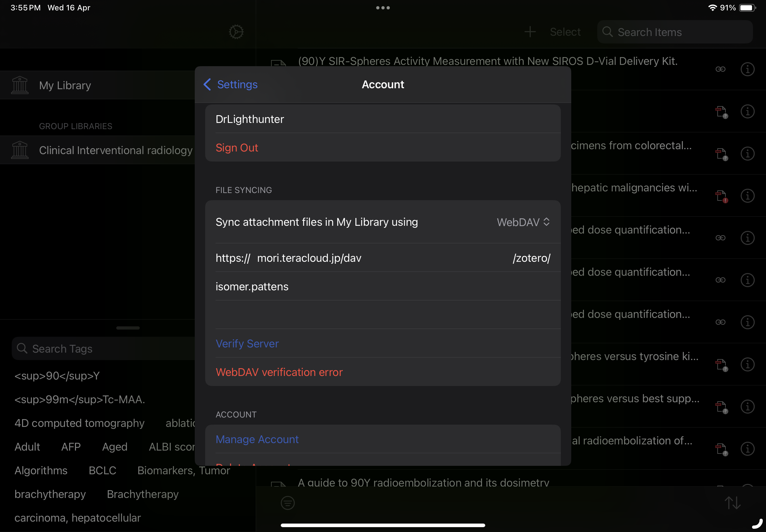Click Sign Out
Image resolution: width=766 pixels, height=532 pixels.
tap(237, 148)
